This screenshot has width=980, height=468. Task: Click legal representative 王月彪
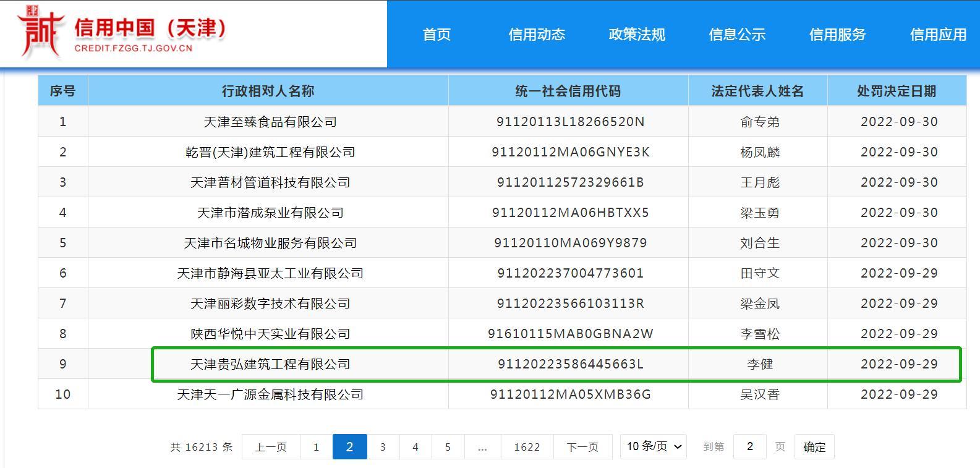coord(760,182)
